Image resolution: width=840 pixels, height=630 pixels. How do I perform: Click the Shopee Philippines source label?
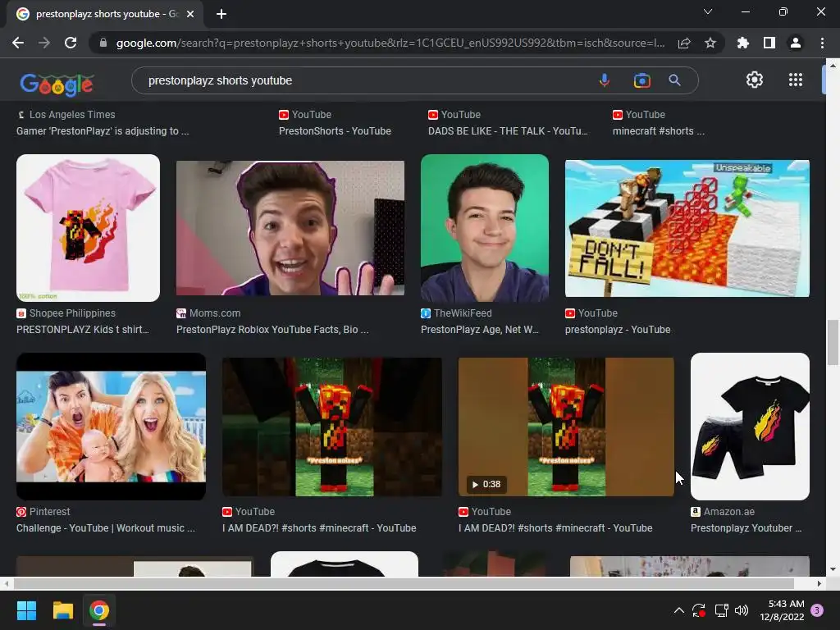tap(72, 313)
